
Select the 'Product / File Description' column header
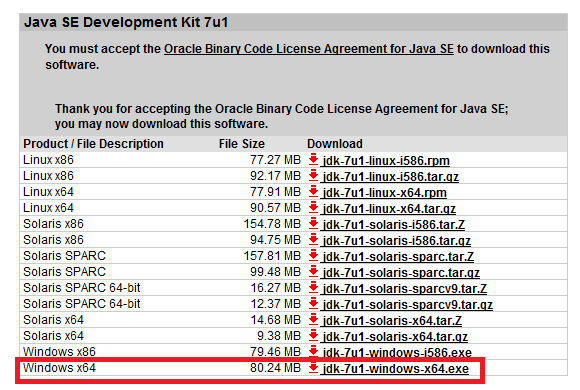[93, 144]
